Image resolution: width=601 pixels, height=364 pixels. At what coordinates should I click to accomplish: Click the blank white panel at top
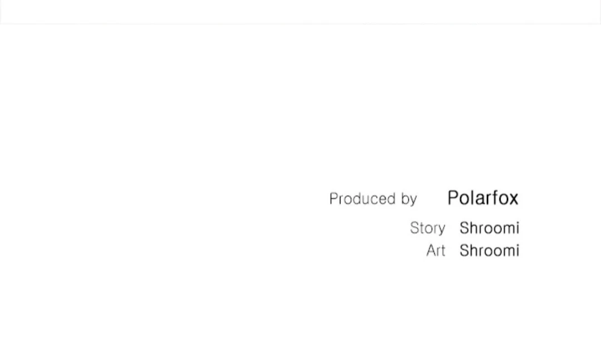tap(300, 12)
